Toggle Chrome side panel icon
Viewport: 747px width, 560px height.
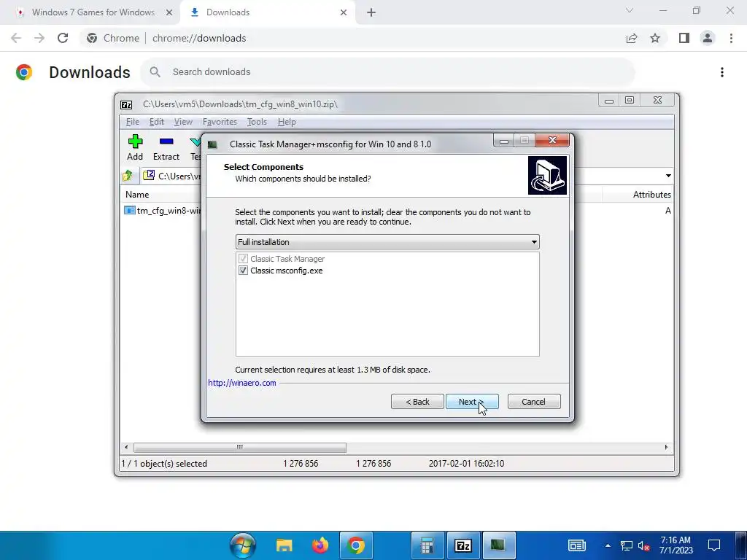click(684, 38)
